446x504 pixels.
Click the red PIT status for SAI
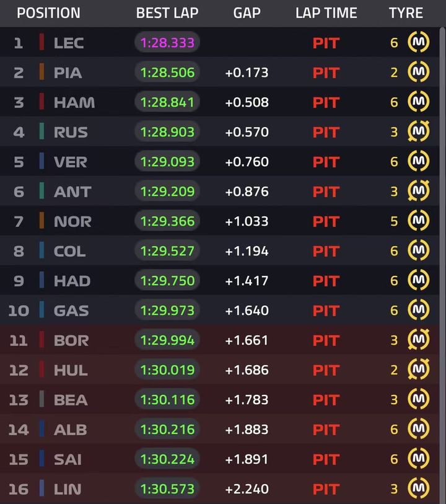point(326,459)
